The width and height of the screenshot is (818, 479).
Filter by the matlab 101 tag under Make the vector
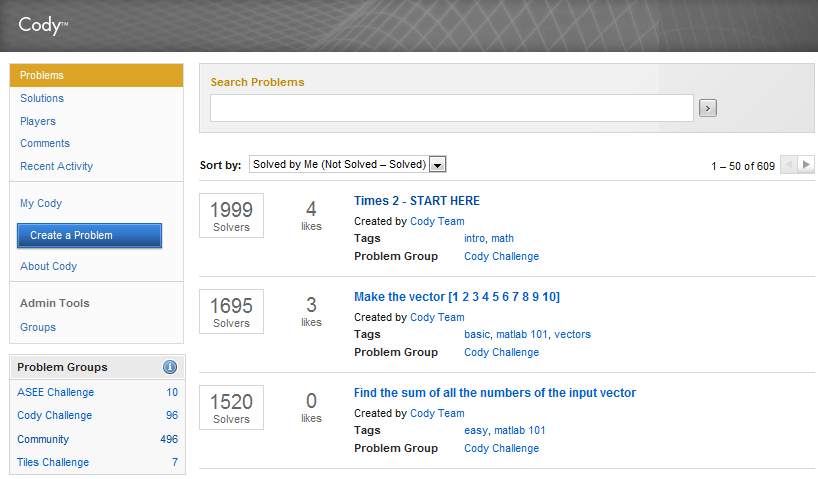coord(521,334)
